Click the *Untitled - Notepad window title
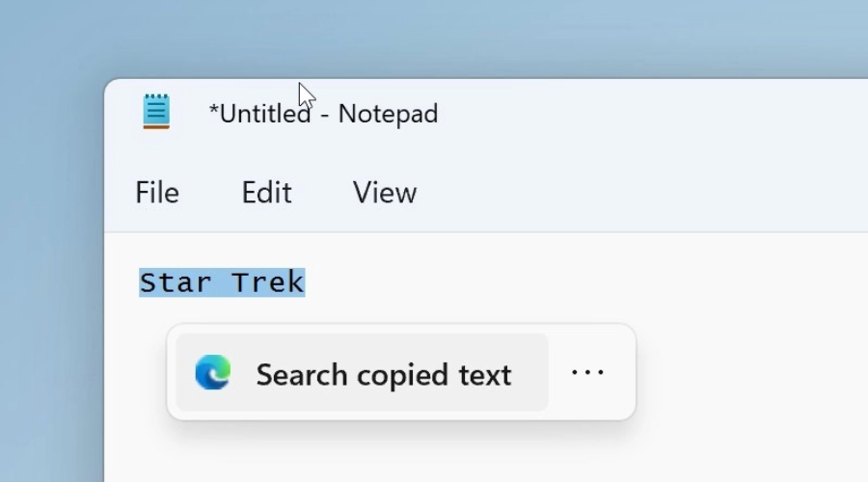Screen dimensions: 868x482 tap(323, 114)
